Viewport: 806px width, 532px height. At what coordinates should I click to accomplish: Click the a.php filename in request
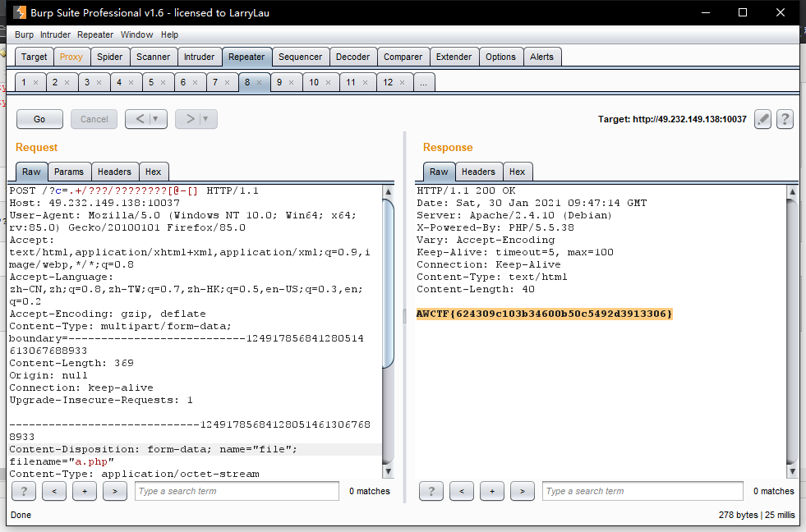click(x=91, y=461)
